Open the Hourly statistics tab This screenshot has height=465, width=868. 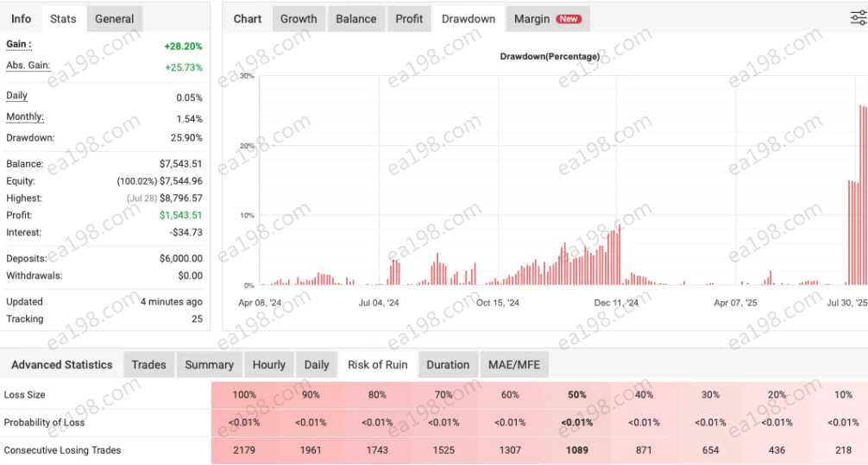coord(268,365)
